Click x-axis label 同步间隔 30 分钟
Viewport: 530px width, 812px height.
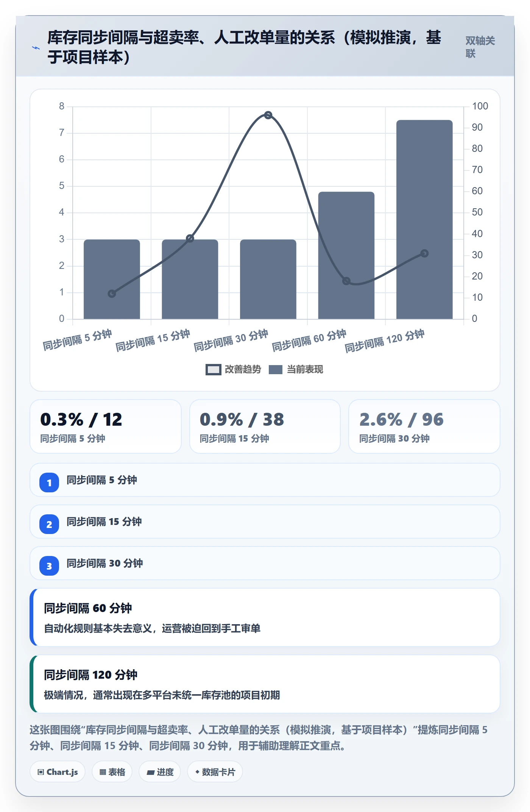[231, 340]
